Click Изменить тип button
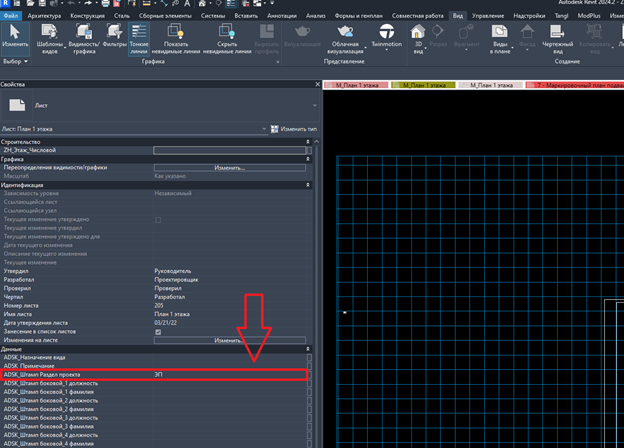This screenshot has width=624, height=448. click(x=294, y=129)
